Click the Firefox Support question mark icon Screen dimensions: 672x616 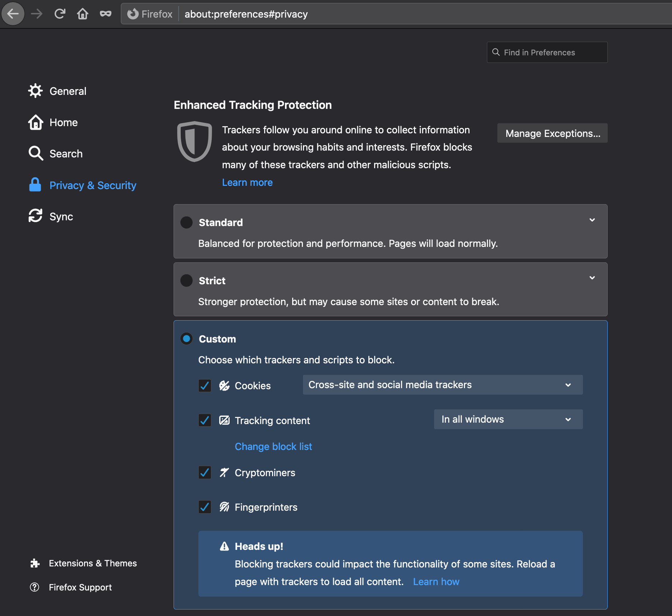[35, 587]
